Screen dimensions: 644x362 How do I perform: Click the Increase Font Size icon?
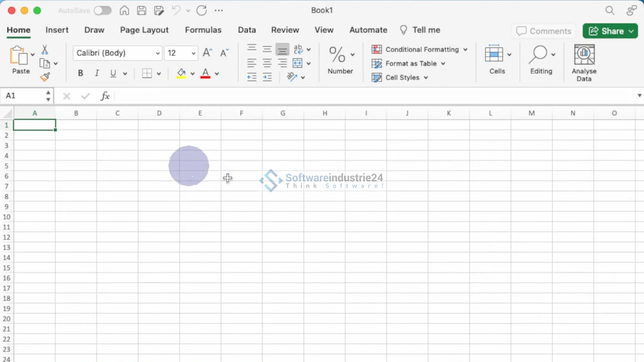pos(207,53)
